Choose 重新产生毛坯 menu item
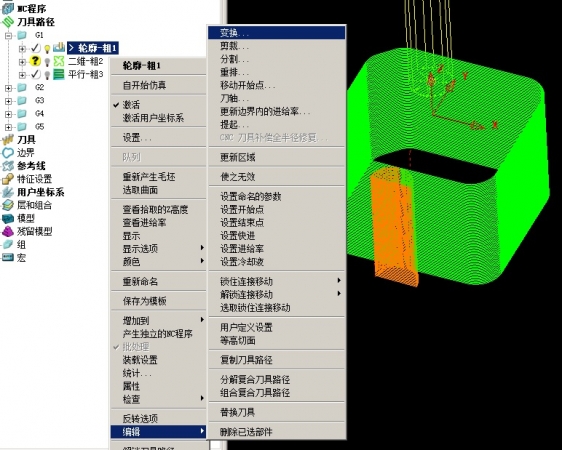Image resolution: width=562 pixels, height=450 pixels. pos(158,177)
